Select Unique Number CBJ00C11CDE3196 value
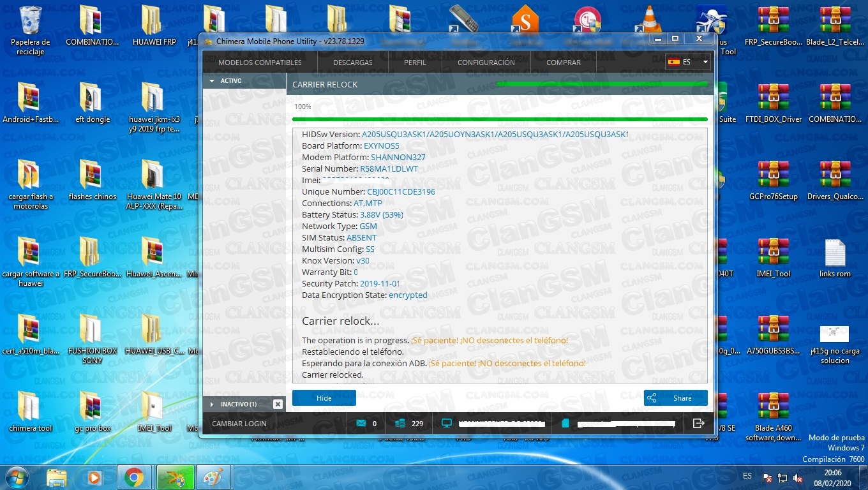Screen dimensions: 868x490 (x=401, y=191)
